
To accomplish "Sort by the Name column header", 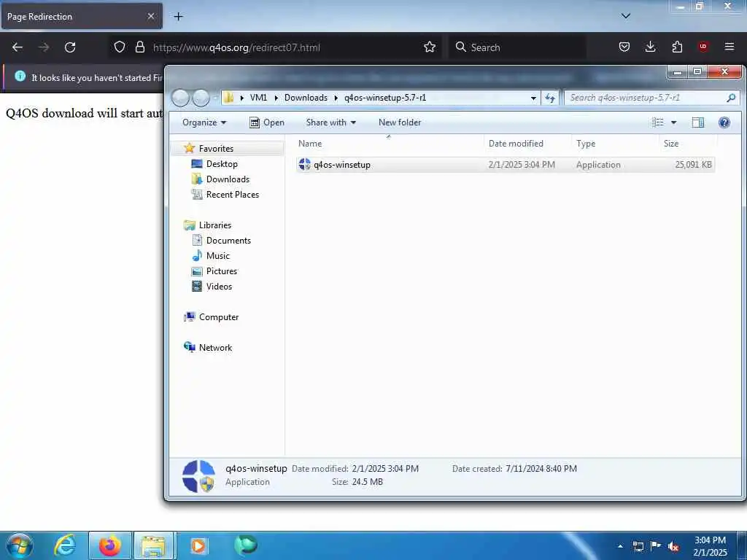I will click(x=389, y=144).
